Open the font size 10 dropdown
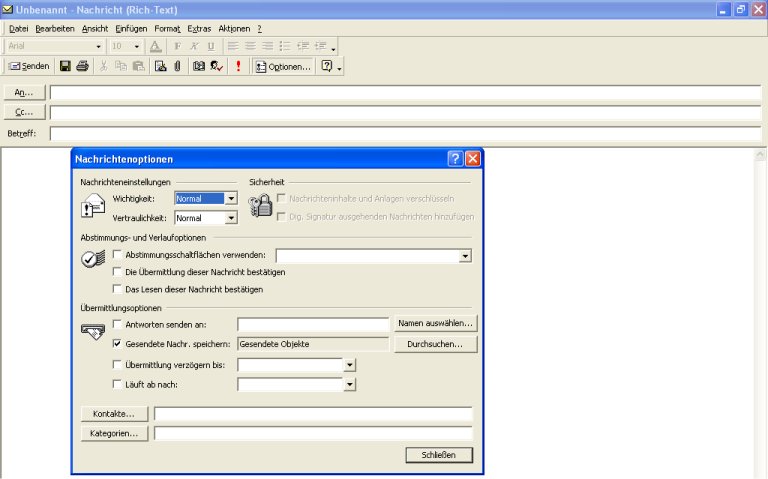Image resolution: width=768 pixels, height=479 pixels. [137, 47]
